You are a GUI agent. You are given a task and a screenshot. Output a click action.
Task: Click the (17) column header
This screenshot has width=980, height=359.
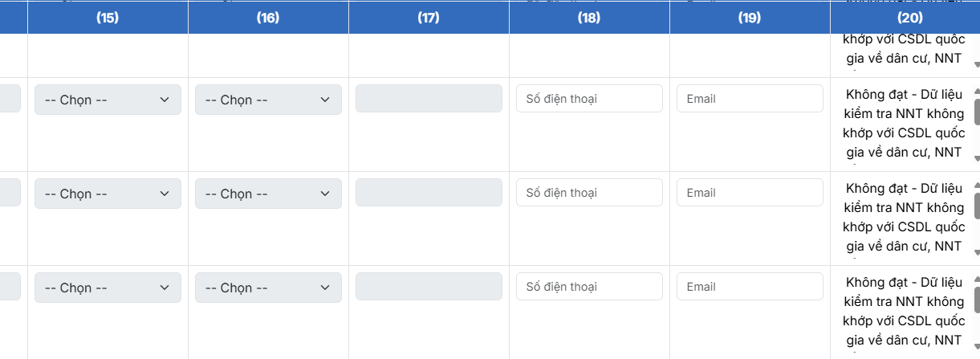(429, 18)
